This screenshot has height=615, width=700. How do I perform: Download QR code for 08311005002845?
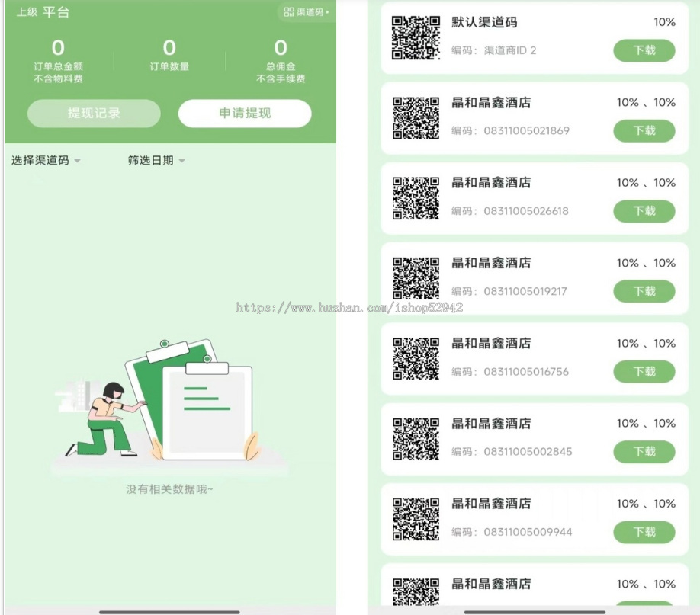point(644,451)
